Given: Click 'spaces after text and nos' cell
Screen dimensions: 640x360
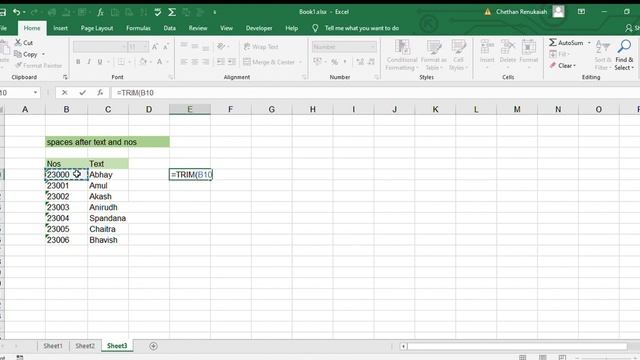Looking at the screenshot, I should 107,142.
